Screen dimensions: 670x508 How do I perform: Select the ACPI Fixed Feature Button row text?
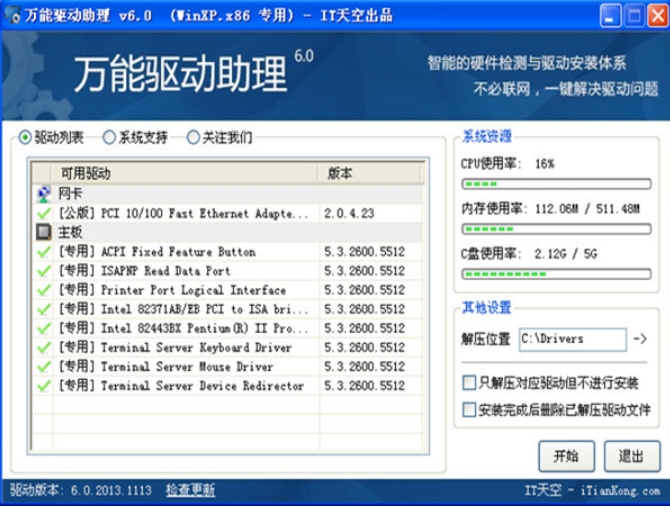[x=157, y=252]
